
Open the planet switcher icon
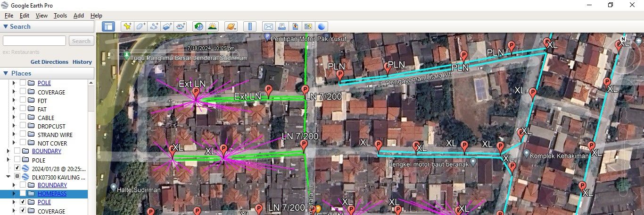coord(231,26)
